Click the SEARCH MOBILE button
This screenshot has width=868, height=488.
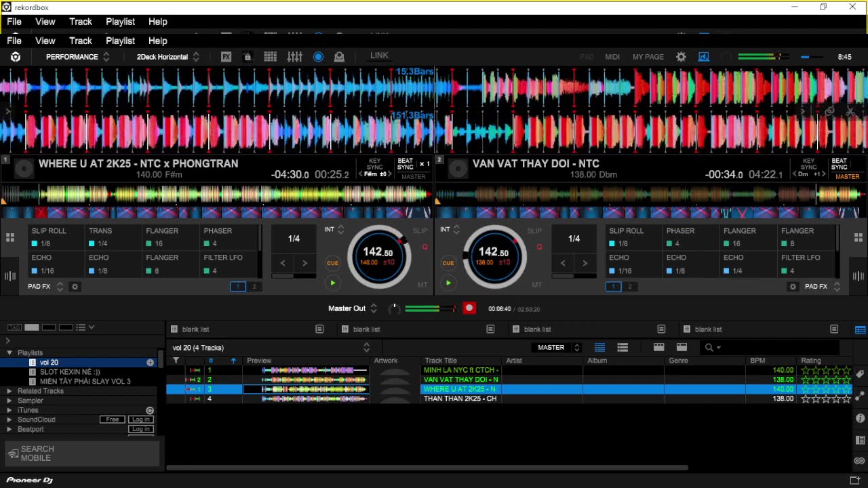point(81,453)
